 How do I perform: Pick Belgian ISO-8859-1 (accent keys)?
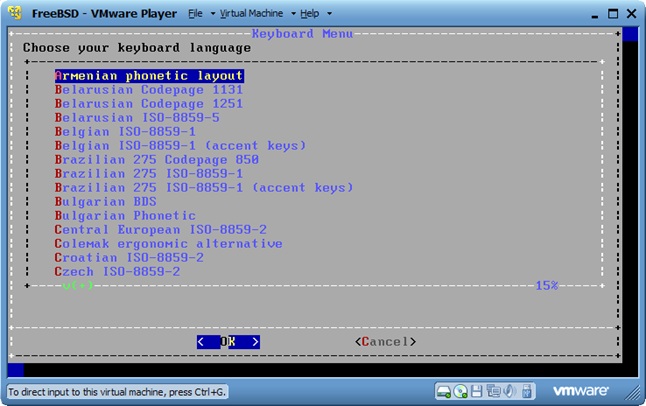point(180,145)
